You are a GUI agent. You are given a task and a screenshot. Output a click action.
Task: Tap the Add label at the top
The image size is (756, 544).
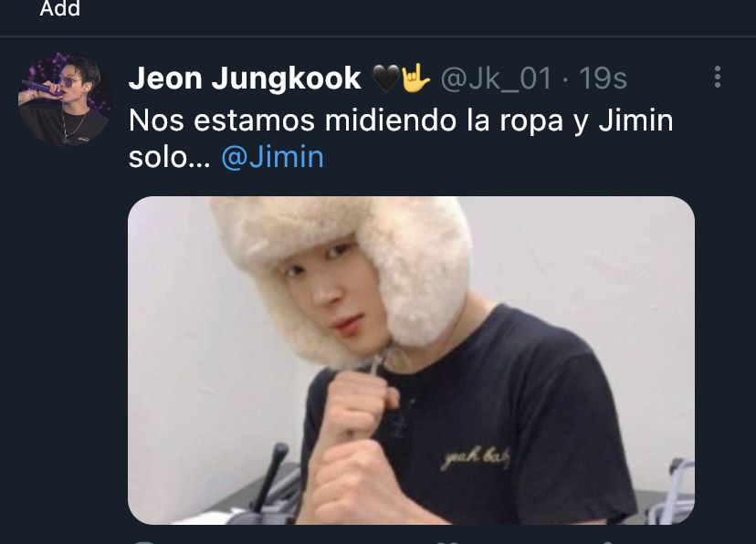[59, 8]
